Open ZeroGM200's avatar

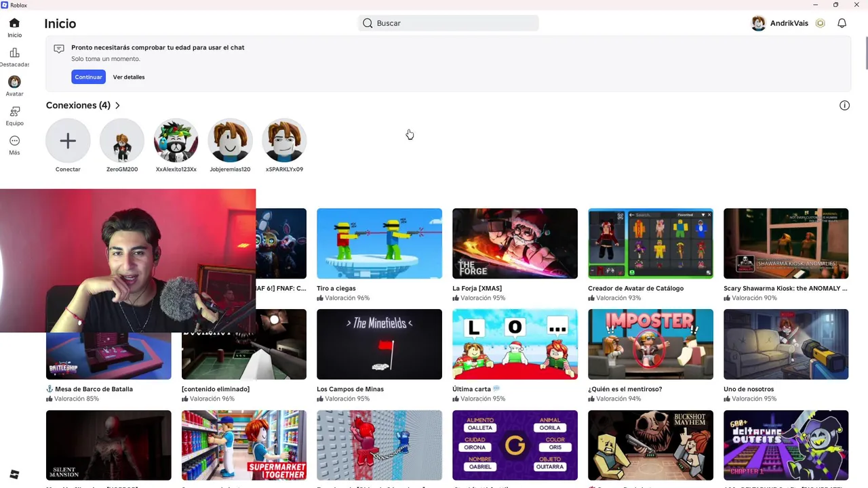pos(122,140)
